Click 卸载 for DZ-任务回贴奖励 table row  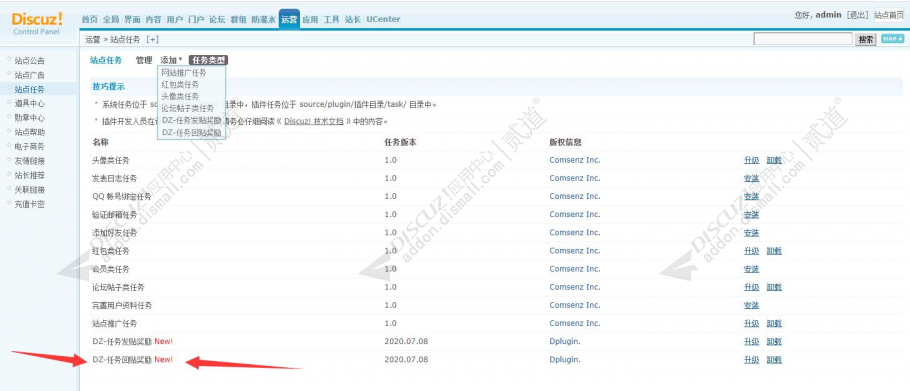click(x=774, y=360)
